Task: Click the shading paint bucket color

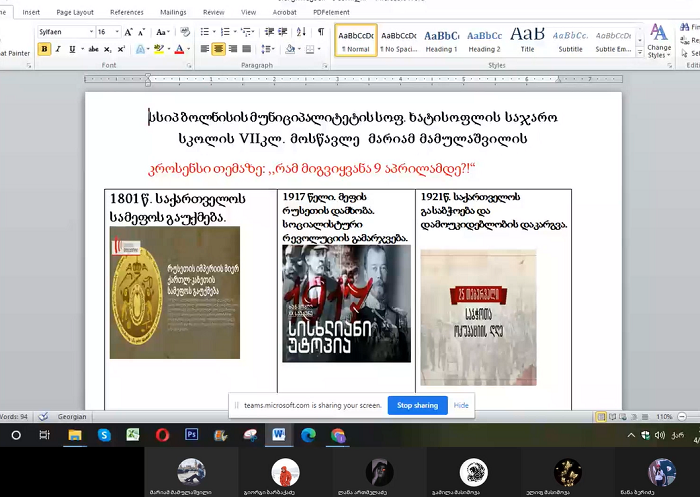Action: [x=290, y=49]
